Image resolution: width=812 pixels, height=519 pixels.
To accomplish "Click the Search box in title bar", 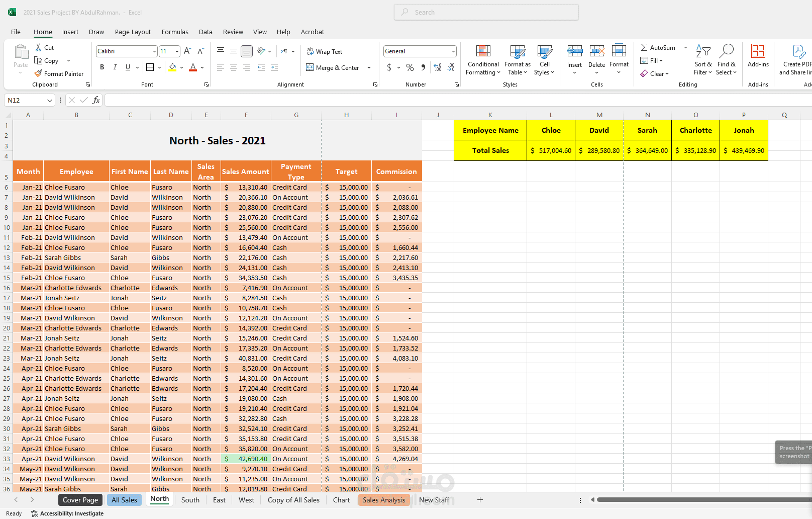I will 486,12.
